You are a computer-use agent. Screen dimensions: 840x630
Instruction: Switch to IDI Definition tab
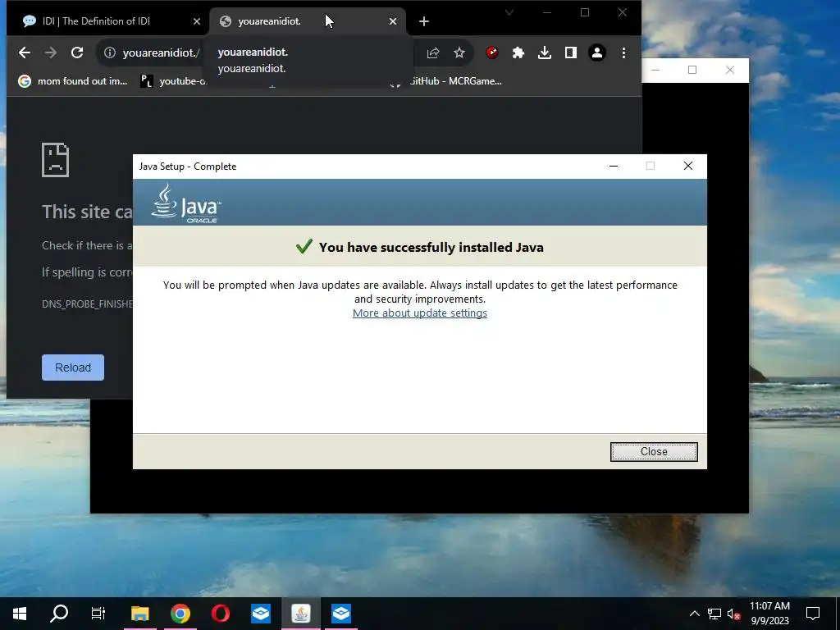[x=107, y=21]
